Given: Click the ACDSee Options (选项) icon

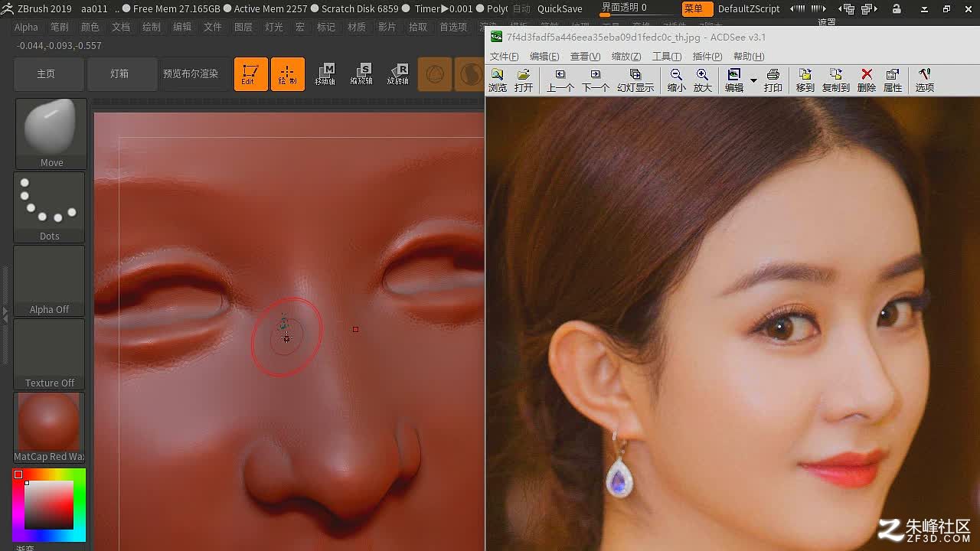Looking at the screenshot, I should point(925,80).
